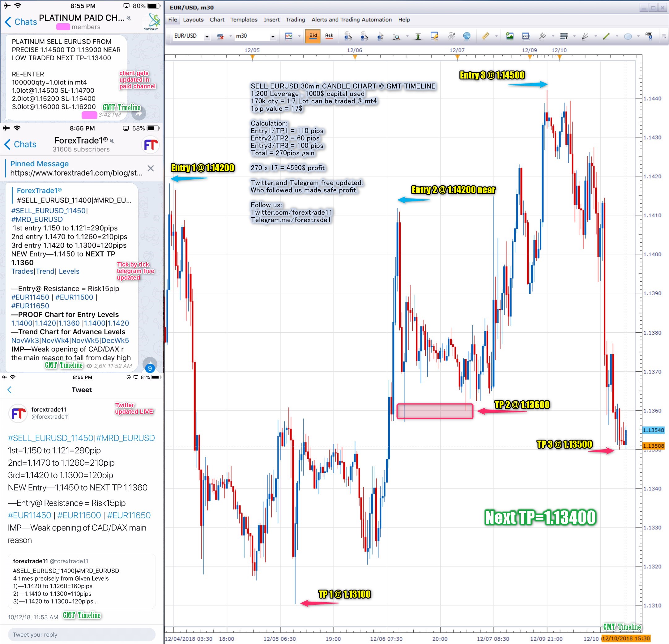Image resolution: width=669 pixels, height=644 pixels.
Task: Open the Trades link in Telegram message
Action: [x=22, y=271]
